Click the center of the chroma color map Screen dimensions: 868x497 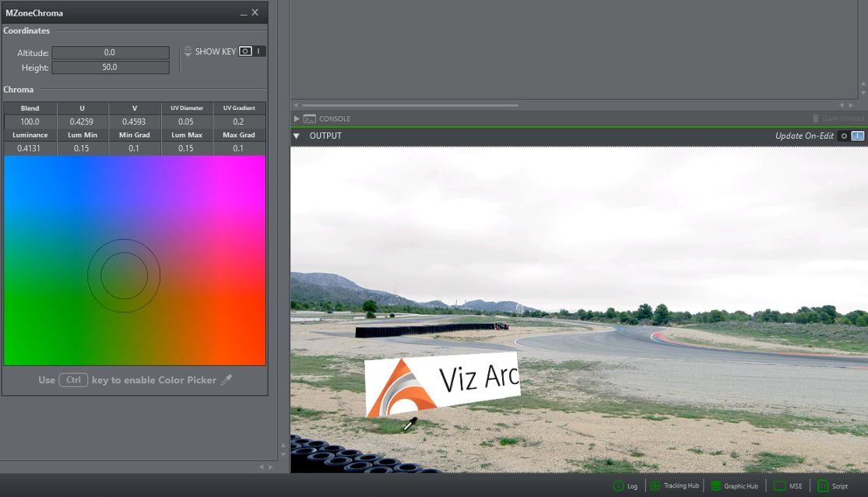tap(135, 260)
